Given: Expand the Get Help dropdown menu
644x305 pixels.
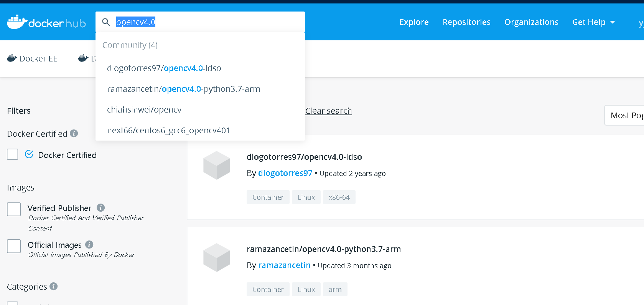Looking at the screenshot, I should pos(594,22).
